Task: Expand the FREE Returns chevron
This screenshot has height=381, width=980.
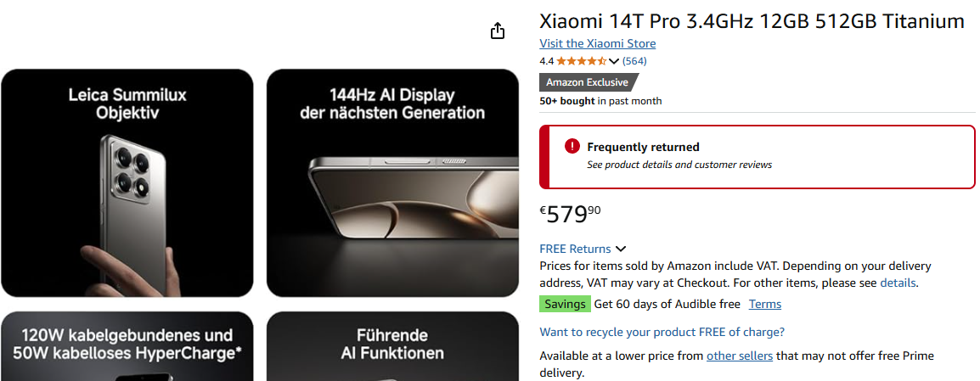Action: (x=621, y=249)
